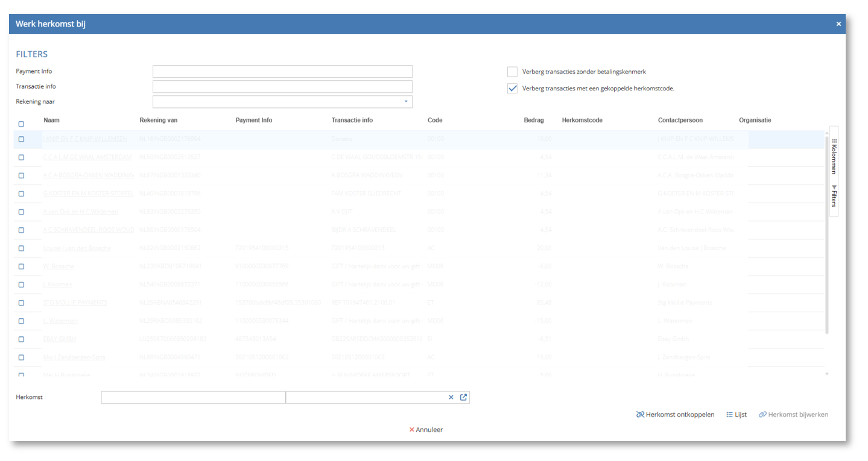Focus the Payment Info filter field
Image resolution: width=868 pixels, height=461 pixels.
(282, 72)
